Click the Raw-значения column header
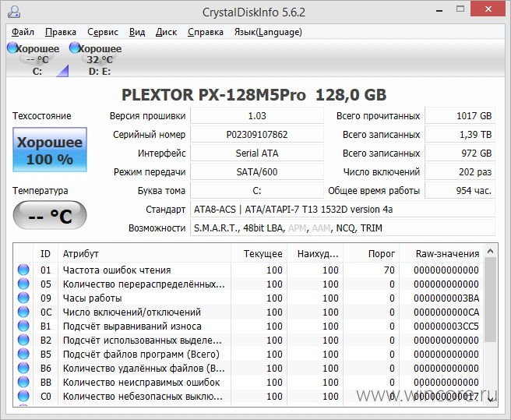This screenshot has width=511, height=420. point(442,254)
